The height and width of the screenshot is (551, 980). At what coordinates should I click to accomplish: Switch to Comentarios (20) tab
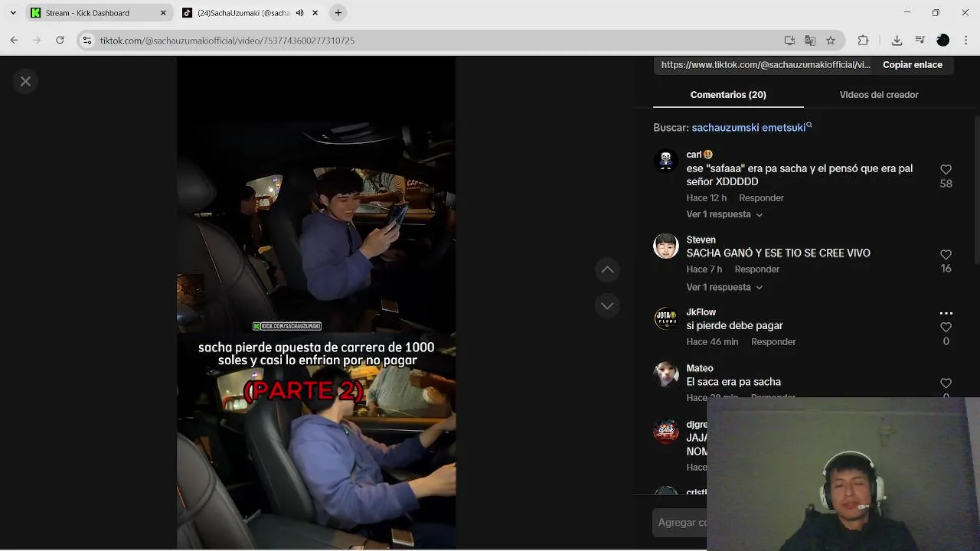pyautogui.click(x=728, y=95)
